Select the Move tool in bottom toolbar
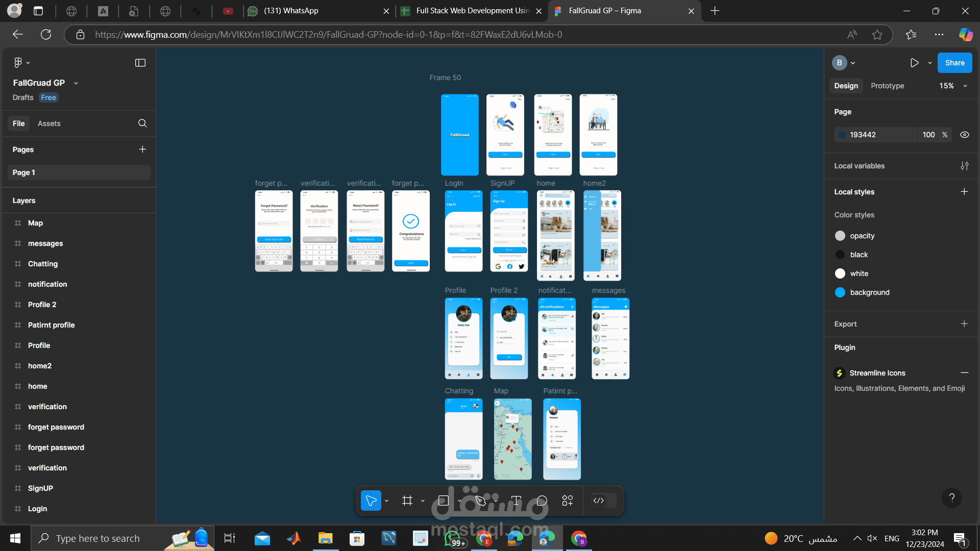This screenshot has height=551, width=980. click(371, 500)
